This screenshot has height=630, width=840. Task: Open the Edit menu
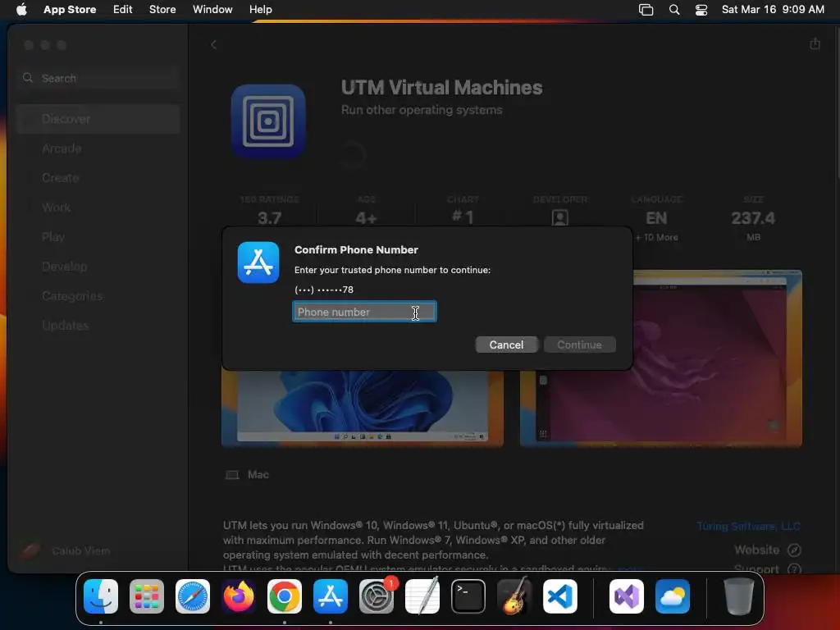click(123, 9)
